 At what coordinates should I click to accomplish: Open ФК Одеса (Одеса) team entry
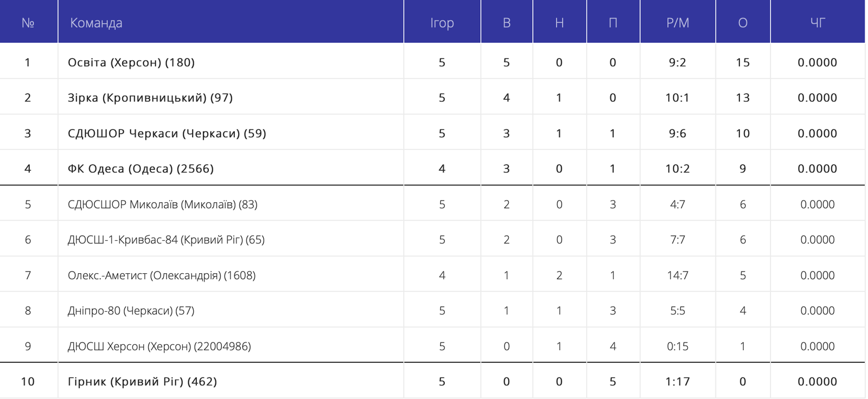[141, 169]
